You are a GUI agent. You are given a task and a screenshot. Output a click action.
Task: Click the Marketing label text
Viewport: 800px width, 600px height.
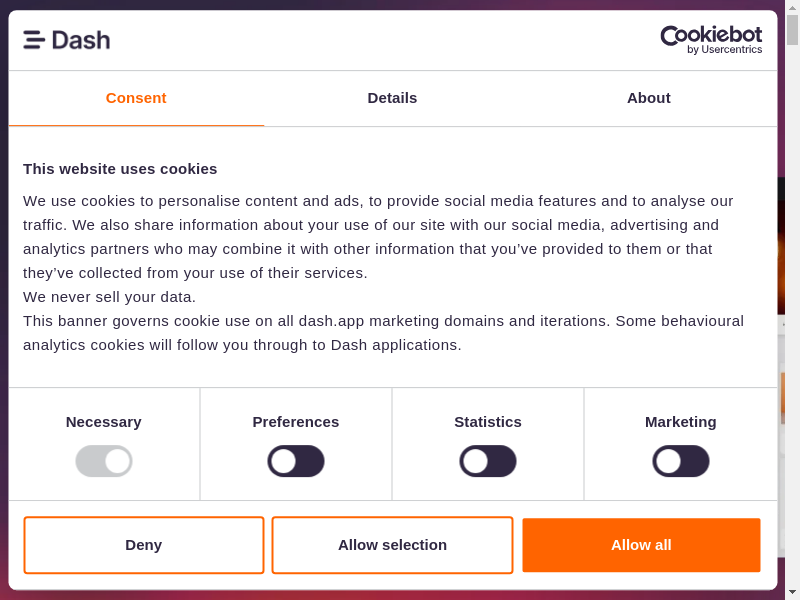click(x=681, y=422)
